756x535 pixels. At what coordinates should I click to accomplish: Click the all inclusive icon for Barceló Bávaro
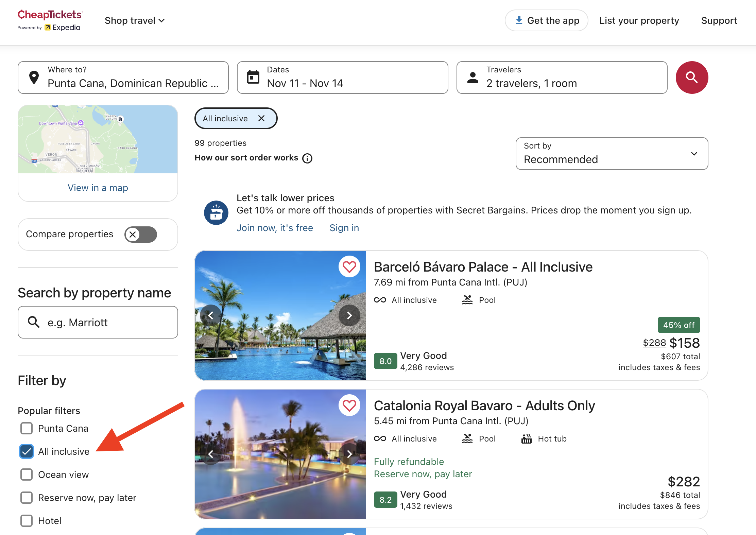pyautogui.click(x=380, y=300)
